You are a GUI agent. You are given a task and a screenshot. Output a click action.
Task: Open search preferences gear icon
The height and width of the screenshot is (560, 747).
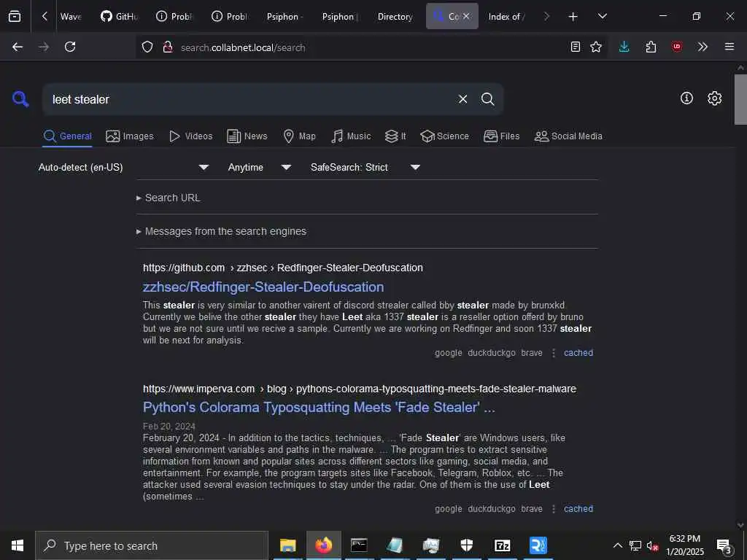tap(715, 98)
